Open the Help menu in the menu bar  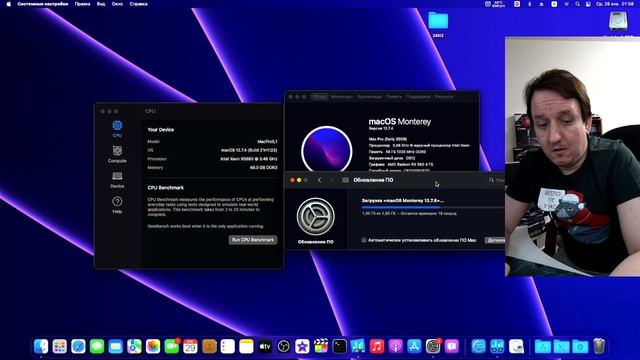pos(138,4)
